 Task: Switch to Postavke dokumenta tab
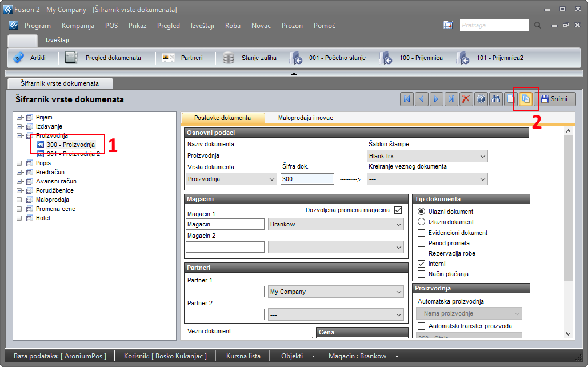click(223, 118)
